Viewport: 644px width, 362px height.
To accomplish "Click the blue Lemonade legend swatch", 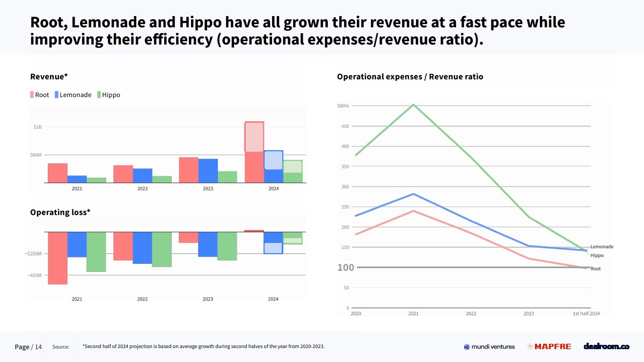I will pos(56,95).
